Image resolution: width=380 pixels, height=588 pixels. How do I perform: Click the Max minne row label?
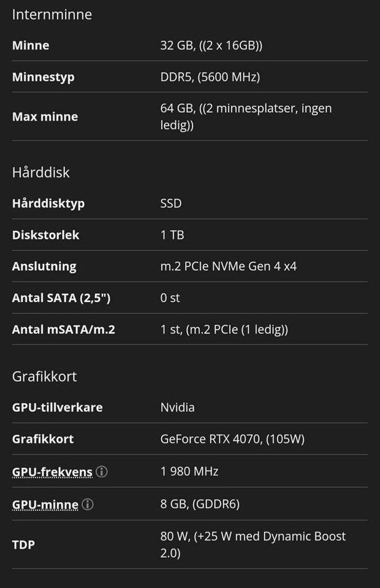point(45,116)
